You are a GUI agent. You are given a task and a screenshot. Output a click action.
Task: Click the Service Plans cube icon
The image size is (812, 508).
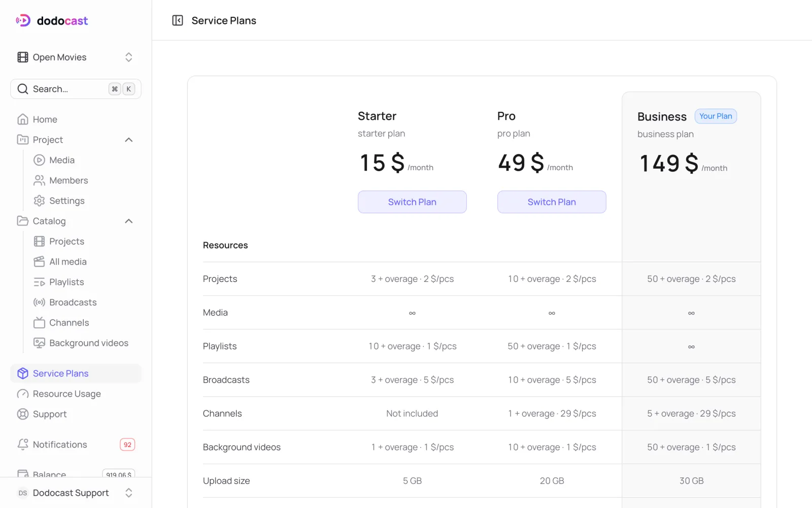[23, 373]
